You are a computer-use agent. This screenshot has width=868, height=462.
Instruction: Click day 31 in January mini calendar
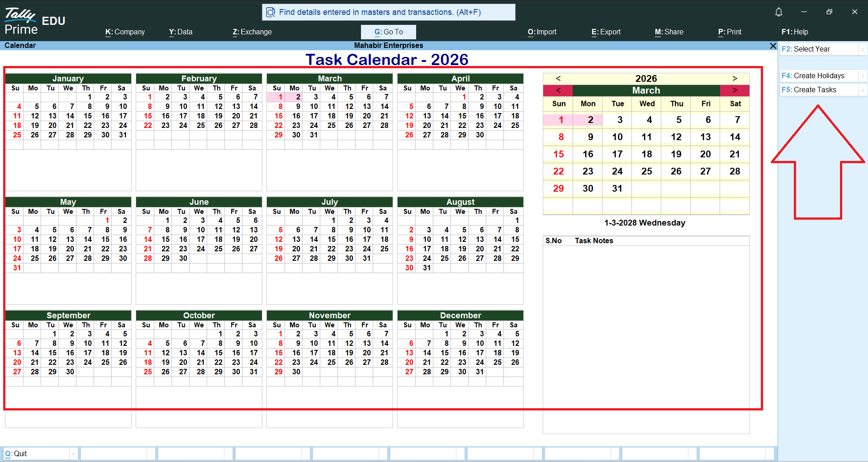coord(123,135)
